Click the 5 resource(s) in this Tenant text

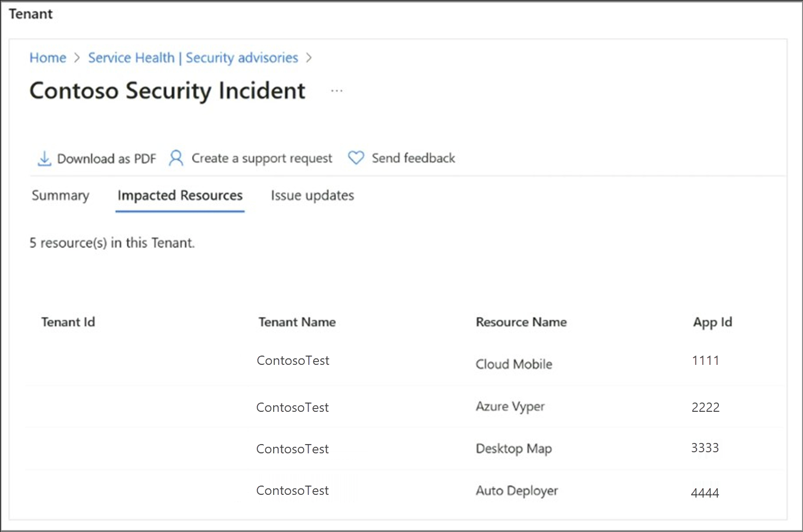coord(112,243)
